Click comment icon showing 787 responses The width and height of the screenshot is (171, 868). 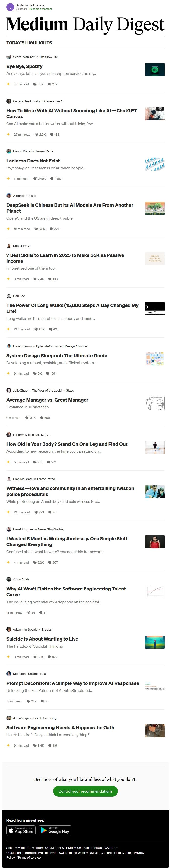coord(49,84)
